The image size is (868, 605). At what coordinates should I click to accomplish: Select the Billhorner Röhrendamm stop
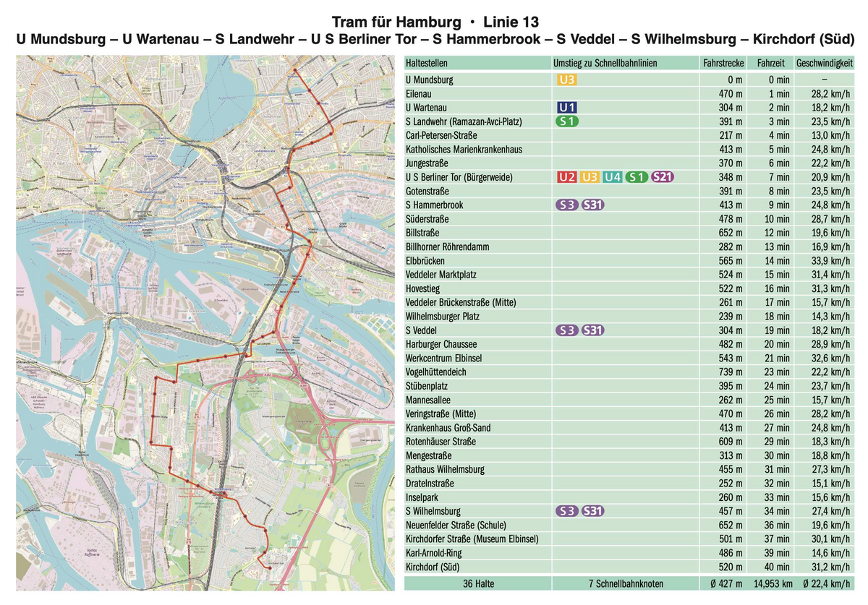448,247
